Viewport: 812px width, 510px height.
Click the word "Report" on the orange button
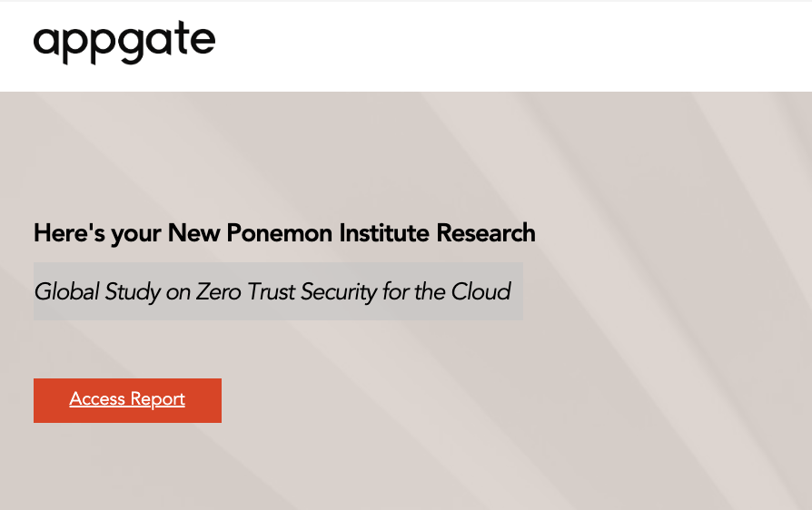pos(158,400)
